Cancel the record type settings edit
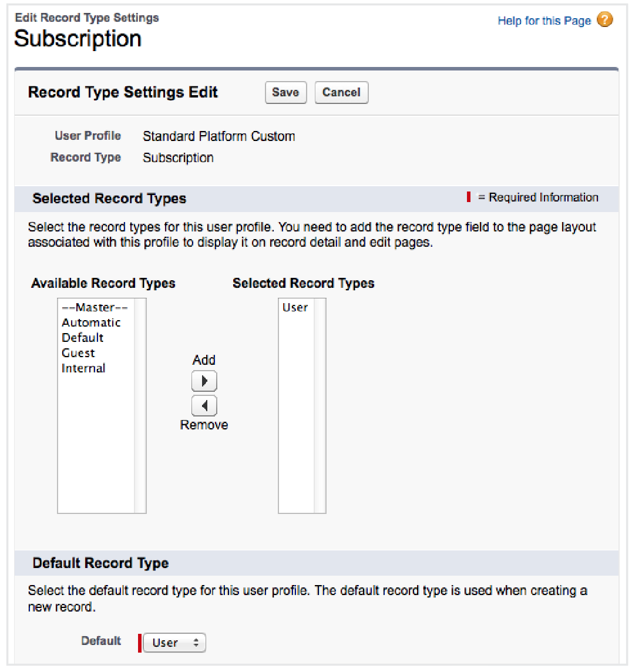 click(341, 92)
